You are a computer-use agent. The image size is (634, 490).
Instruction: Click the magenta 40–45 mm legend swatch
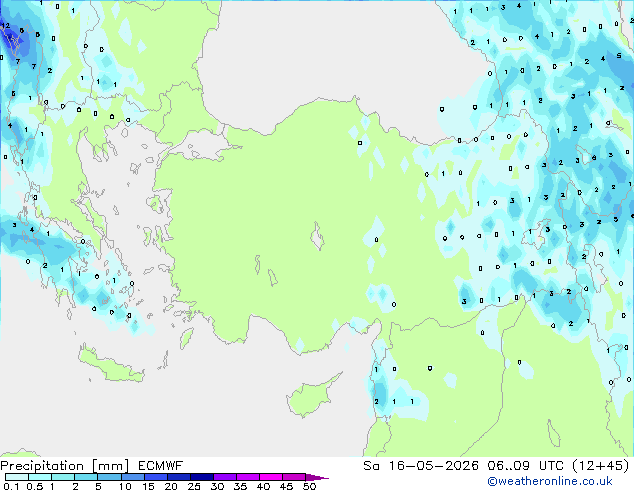[x=271, y=477]
